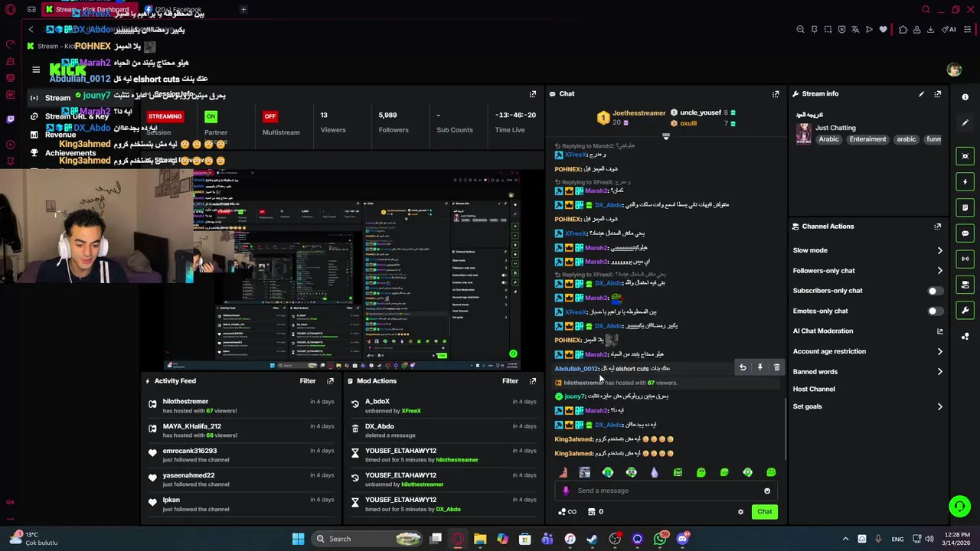The width and height of the screenshot is (980, 551).
Task: Open the emoji picker in chat input
Action: [x=767, y=491]
